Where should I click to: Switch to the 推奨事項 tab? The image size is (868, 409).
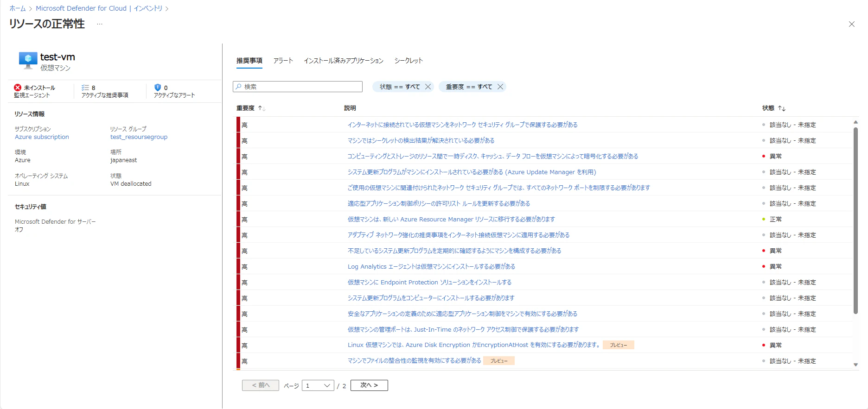click(x=249, y=61)
